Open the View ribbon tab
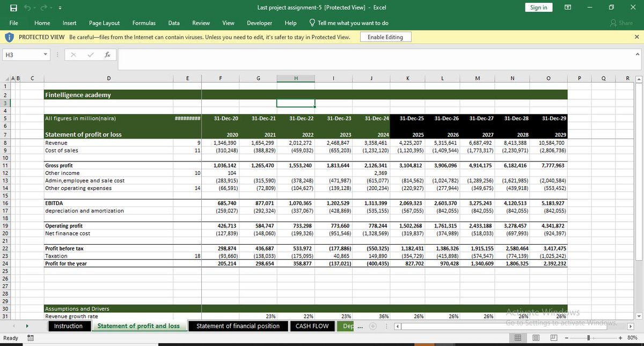 (229, 23)
